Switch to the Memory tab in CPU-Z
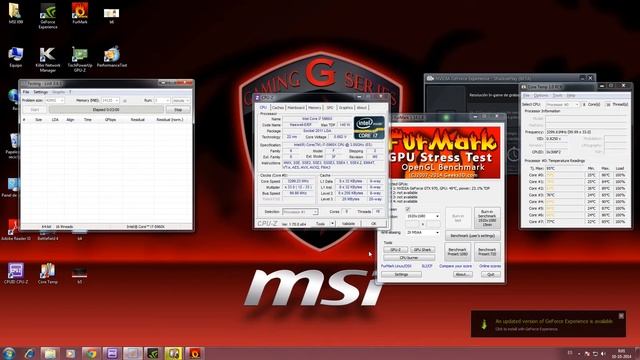This screenshot has width=640, height=360. (314, 107)
